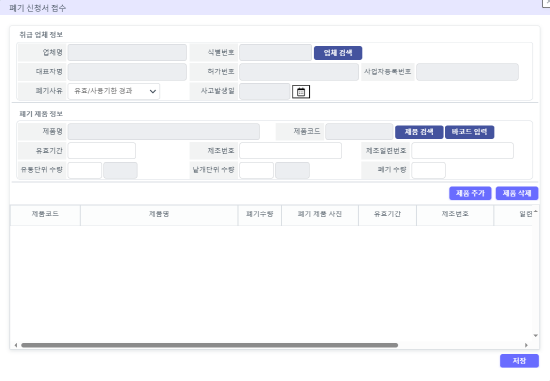Click the 폐기 제품 사진 column header
The height and width of the screenshot is (381, 550).
click(320, 215)
